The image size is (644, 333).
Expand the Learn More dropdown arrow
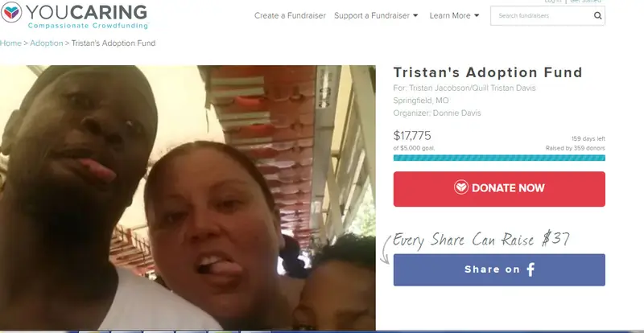477,15
